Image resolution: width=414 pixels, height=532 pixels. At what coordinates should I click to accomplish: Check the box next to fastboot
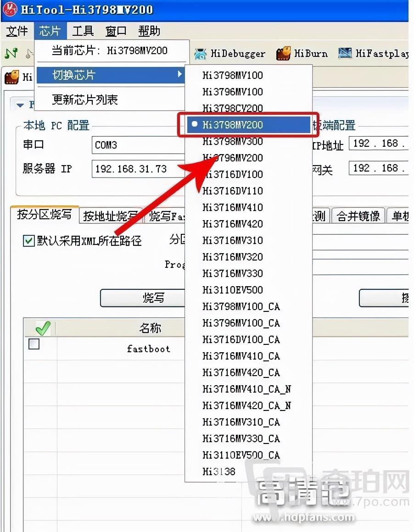34,344
